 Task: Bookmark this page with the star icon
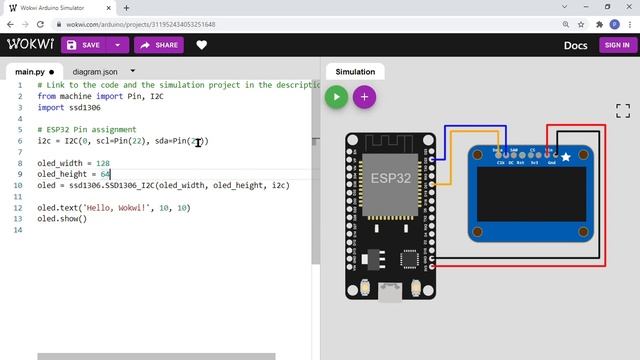click(x=581, y=24)
